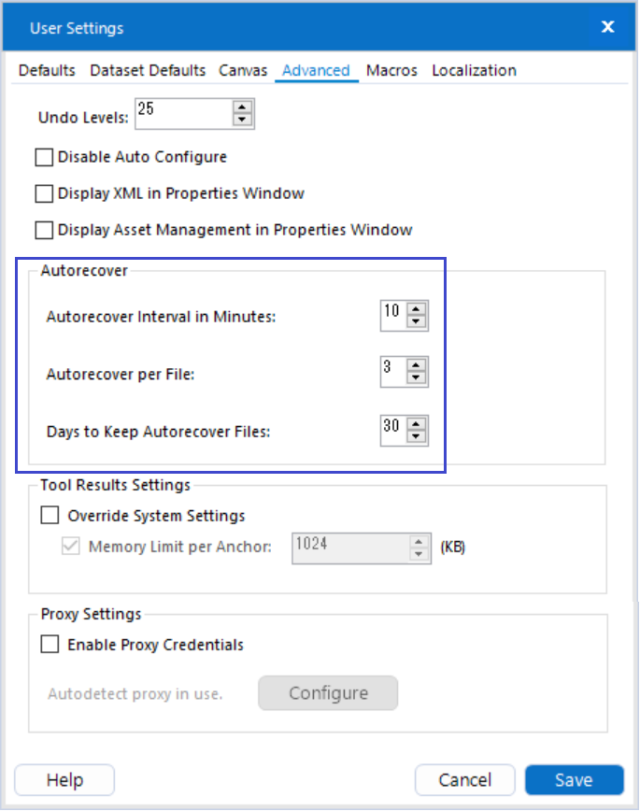Toggle Display Asset Management in Properties Window
Screen dimensions: 640x811
pos(44,230)
